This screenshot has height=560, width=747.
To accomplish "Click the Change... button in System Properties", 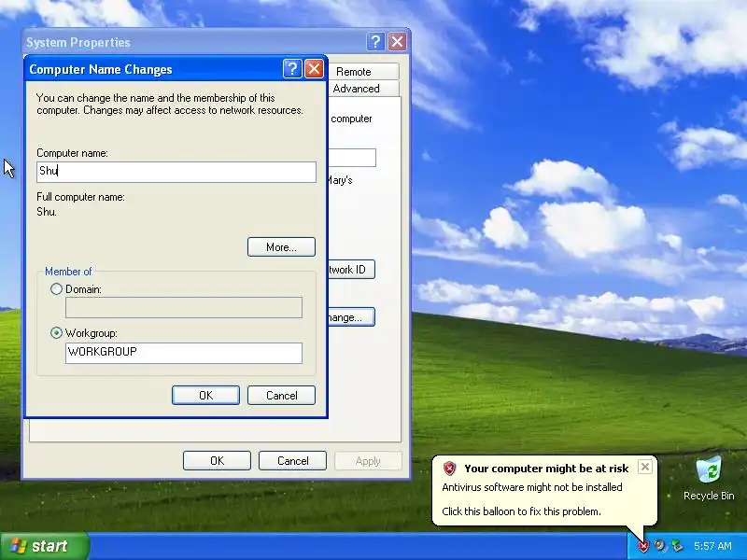I will click(352, 317).
